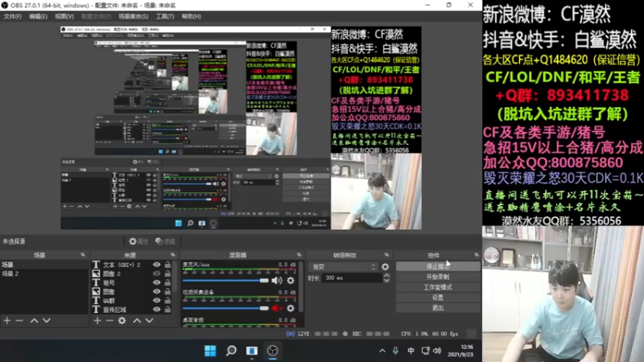Image resolution: width=644 pixels, height=362 pixels.
Task: Lock the 宣传区域 source
Action: (167, 310)
